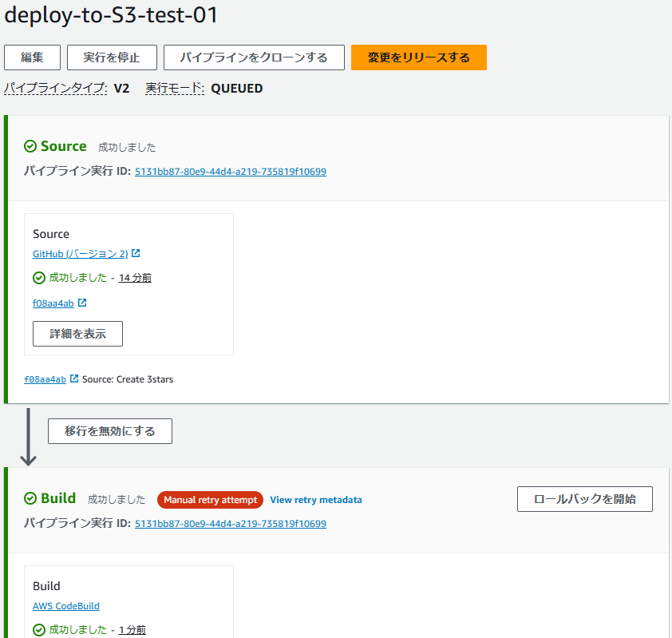Stop execution with 実行を停止 button
The height and width of the screenshot is (638, 672).
tap(112, 57)
